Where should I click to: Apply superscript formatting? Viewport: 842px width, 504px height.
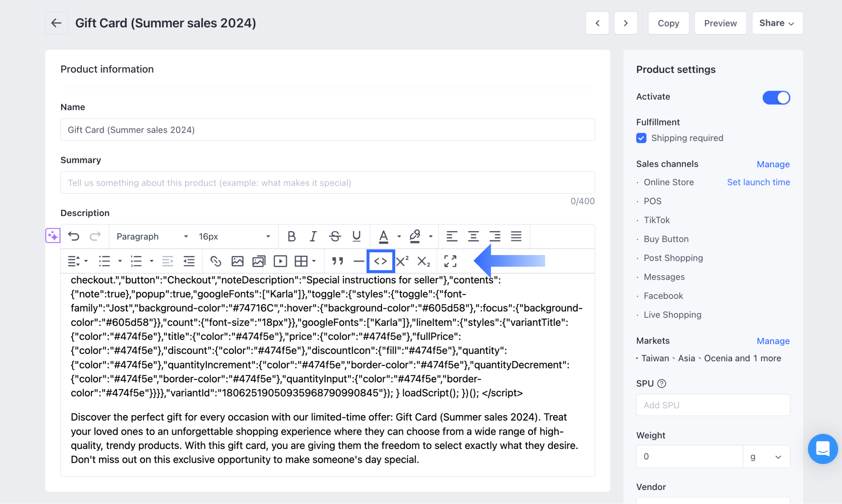click(402, 261)
